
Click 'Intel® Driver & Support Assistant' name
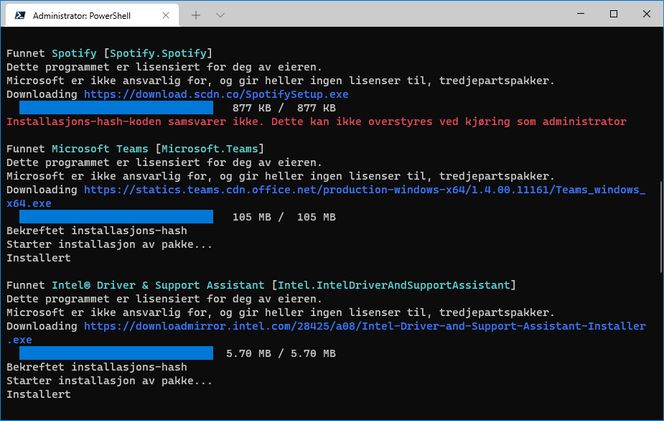pyautogui.click(x=158, y=285)
